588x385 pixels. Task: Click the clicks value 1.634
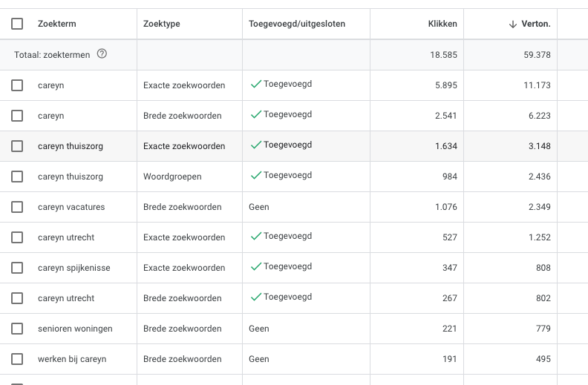click(x=446, y=146)
